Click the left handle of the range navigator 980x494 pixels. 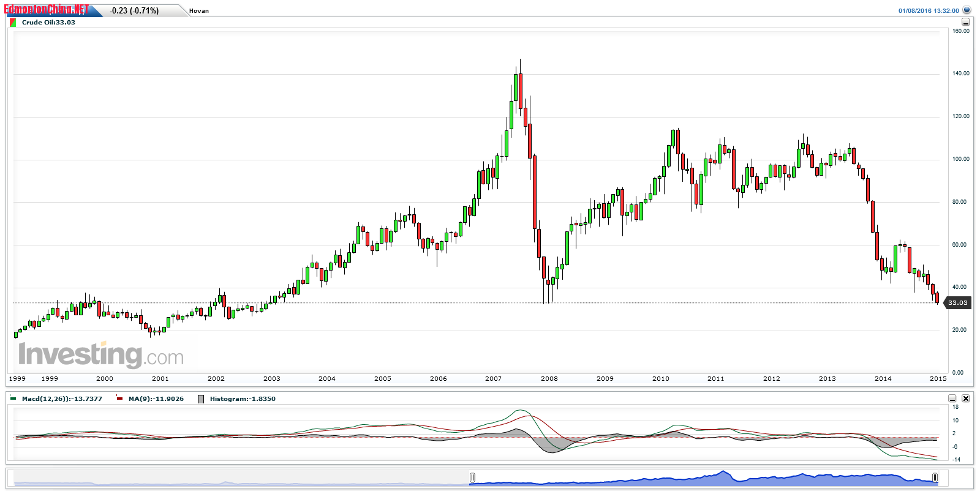(472, 477)
